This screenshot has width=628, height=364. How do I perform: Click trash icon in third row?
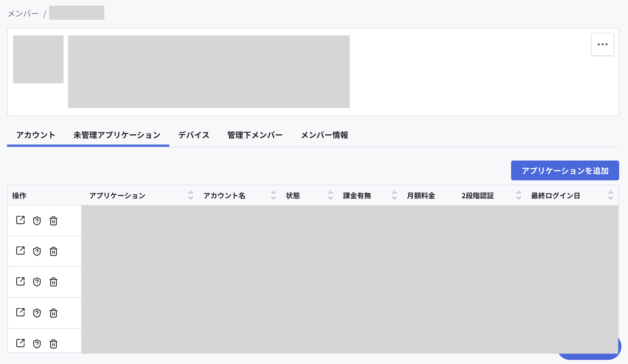pyautogui.click(x=53, y=282)
